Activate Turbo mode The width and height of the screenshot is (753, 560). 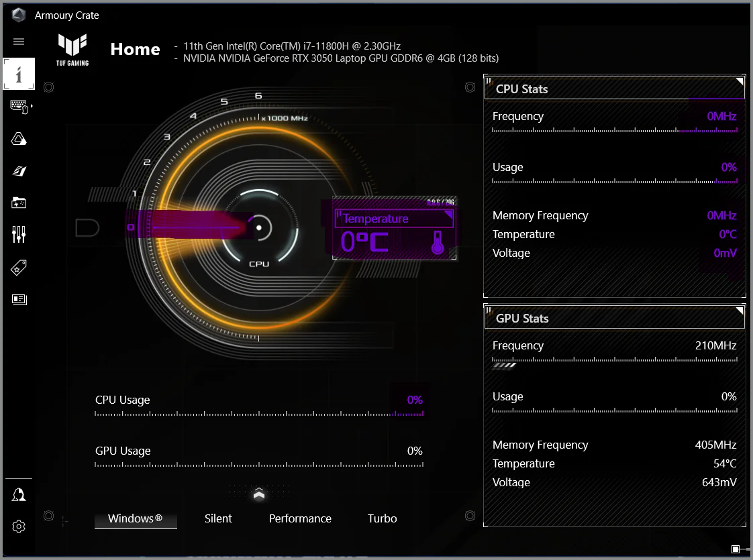coord(382,518)
